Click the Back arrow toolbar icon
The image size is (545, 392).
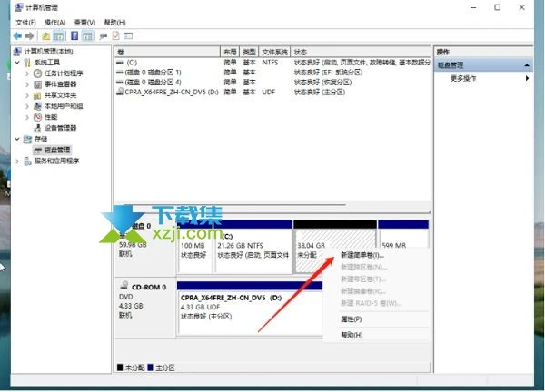point(17,35)
